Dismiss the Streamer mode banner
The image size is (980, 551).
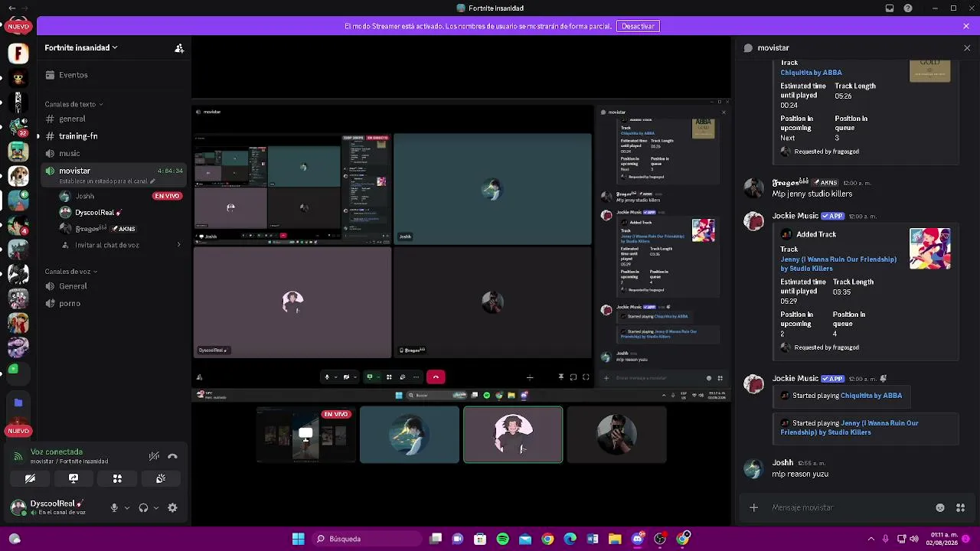click(966, 26)
